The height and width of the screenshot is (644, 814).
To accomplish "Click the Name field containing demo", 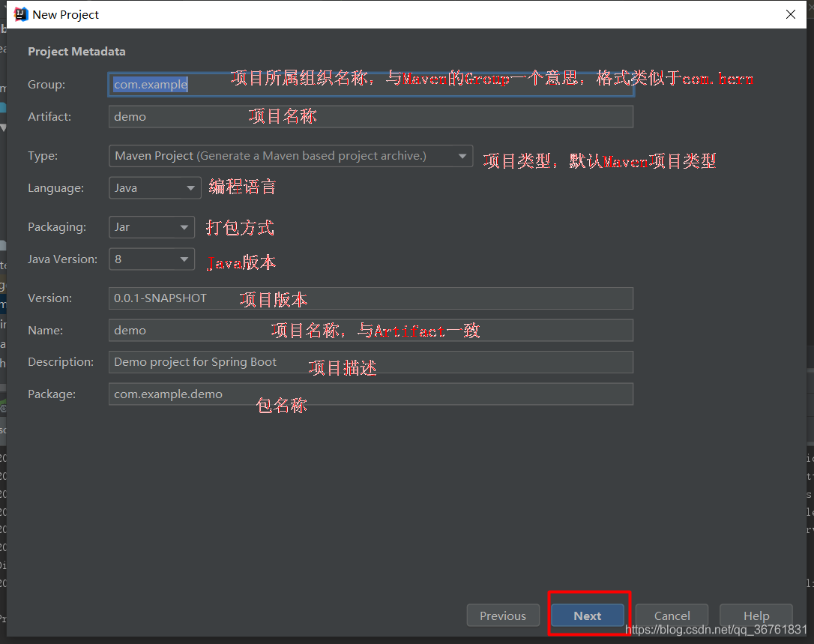I will point(371,331).
